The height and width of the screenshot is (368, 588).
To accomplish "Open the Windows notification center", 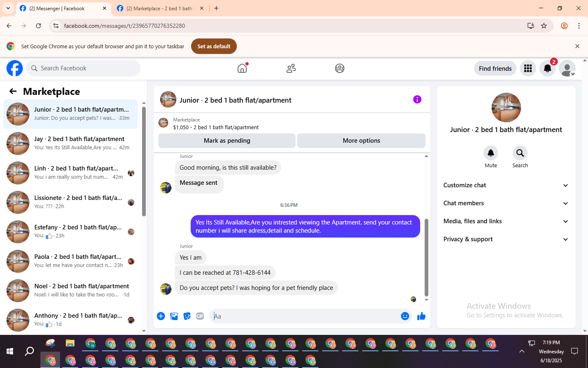I will coord(575,351).
